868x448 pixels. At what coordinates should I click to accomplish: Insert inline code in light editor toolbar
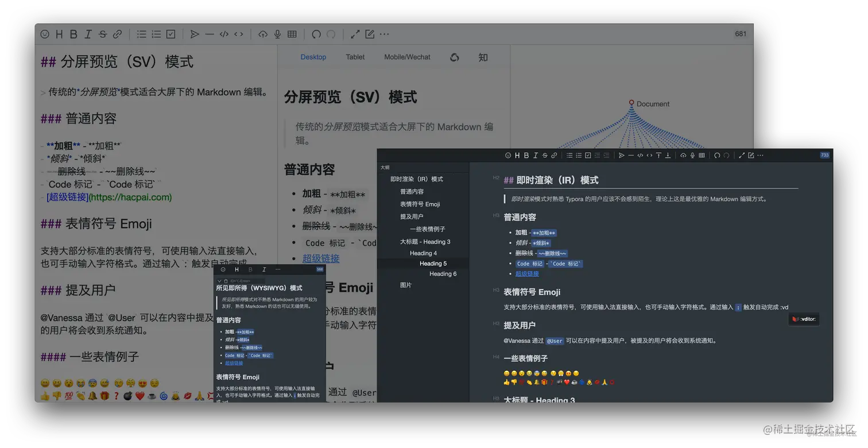[238, 34]
